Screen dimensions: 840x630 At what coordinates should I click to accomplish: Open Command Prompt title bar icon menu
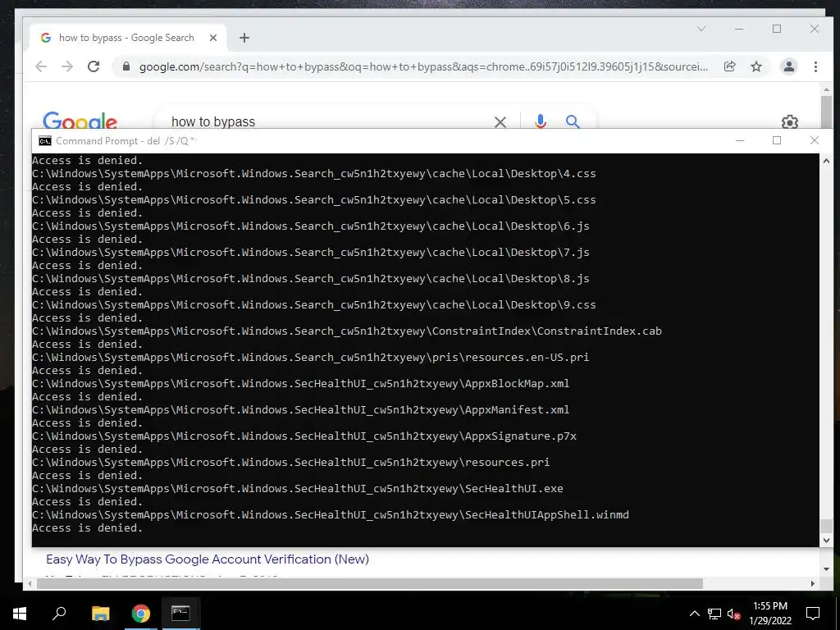coord(45,141)
